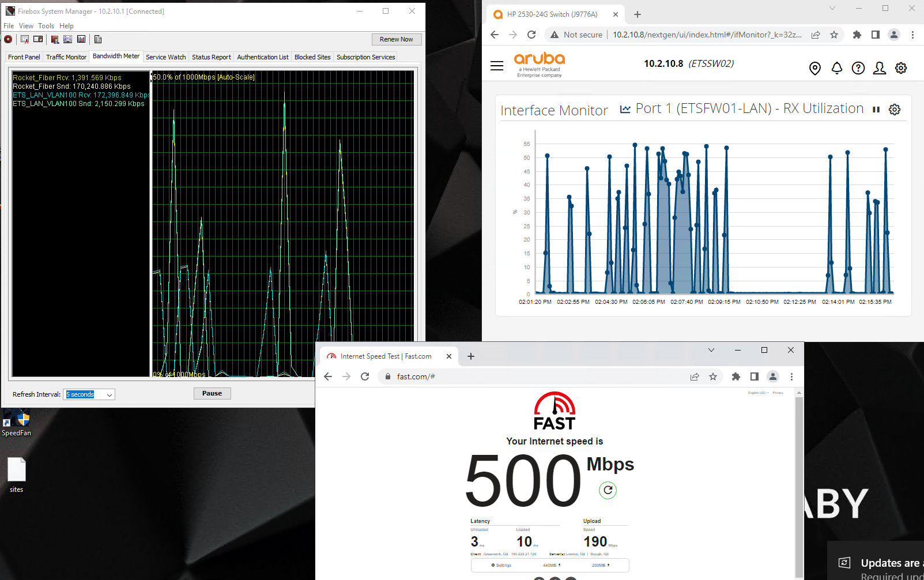924x580 pixels.
Task: Bookmark the aruba switch page with star
Action: [834, 35]
